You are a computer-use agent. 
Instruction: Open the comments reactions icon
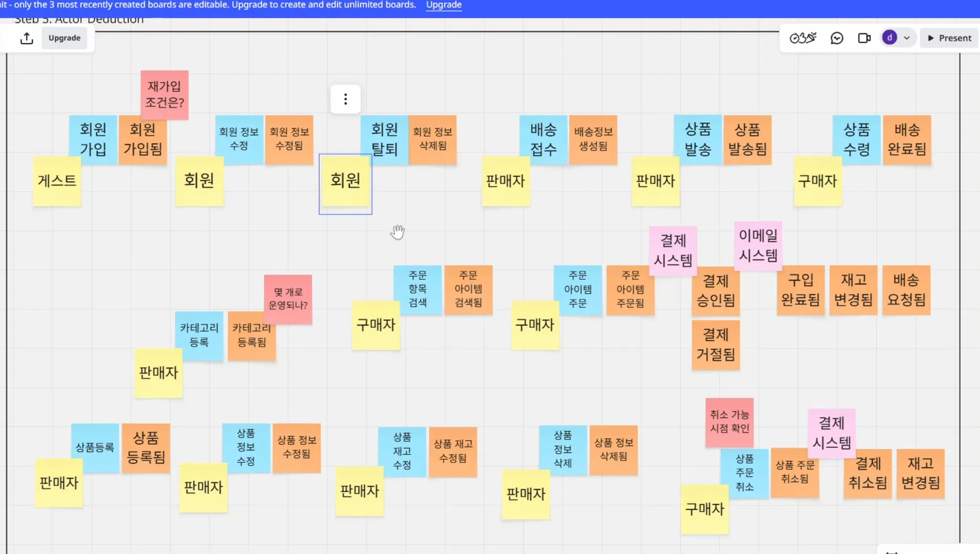[836, 38]
